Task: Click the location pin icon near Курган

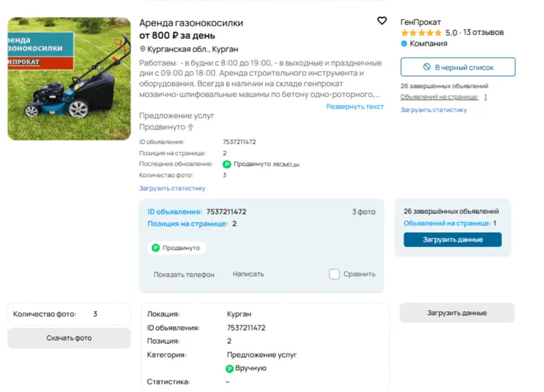Action: [142, 49]
